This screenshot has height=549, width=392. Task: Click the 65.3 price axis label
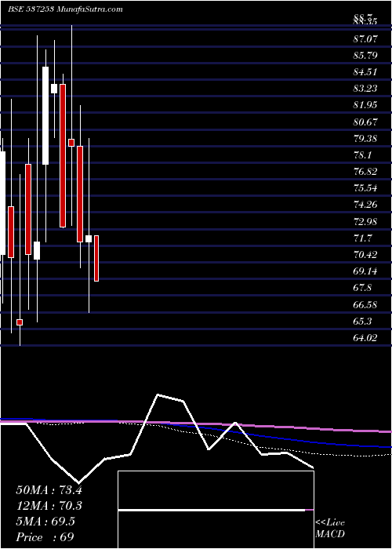pyautogui.click(x=362, y=321)
